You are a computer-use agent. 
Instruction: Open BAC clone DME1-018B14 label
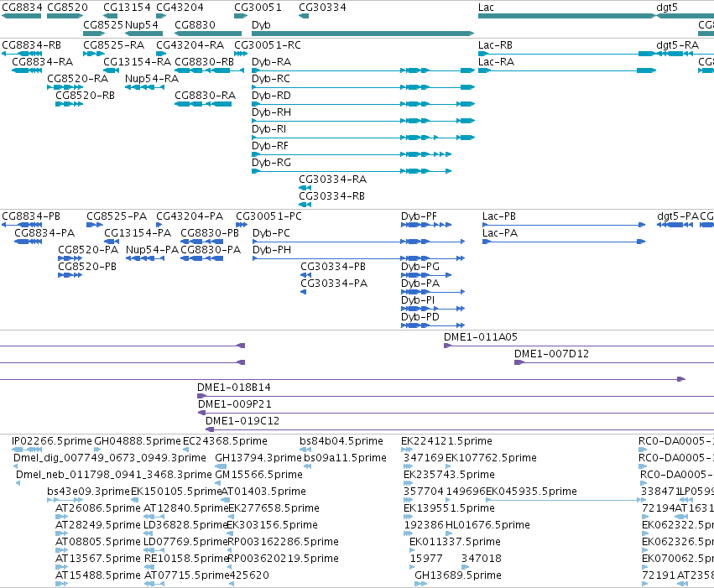234,388
